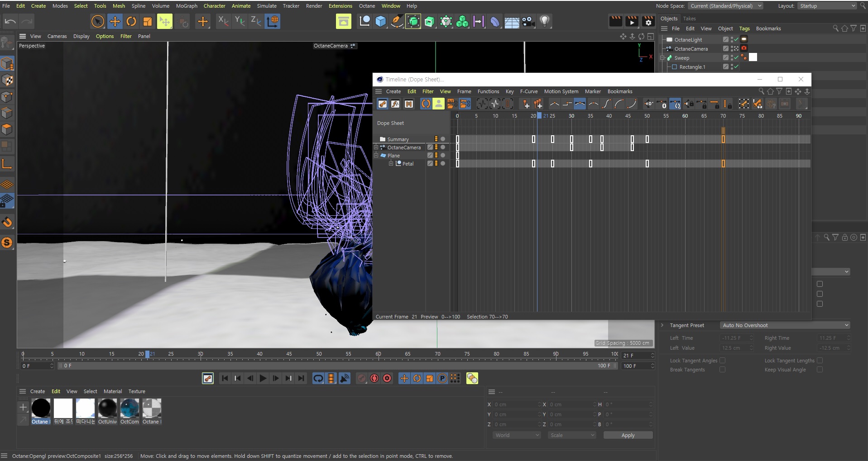868x461 pixels.
Task: Select the OctCom blue material swatch
Action: 129,408
